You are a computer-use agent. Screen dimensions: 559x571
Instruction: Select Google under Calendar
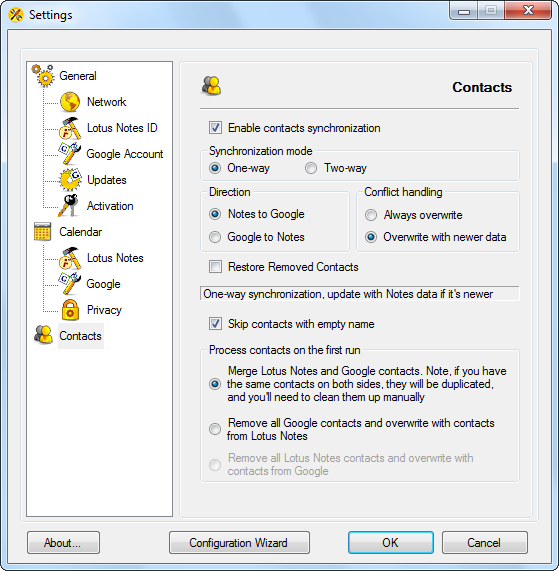[x=103, y=284]
